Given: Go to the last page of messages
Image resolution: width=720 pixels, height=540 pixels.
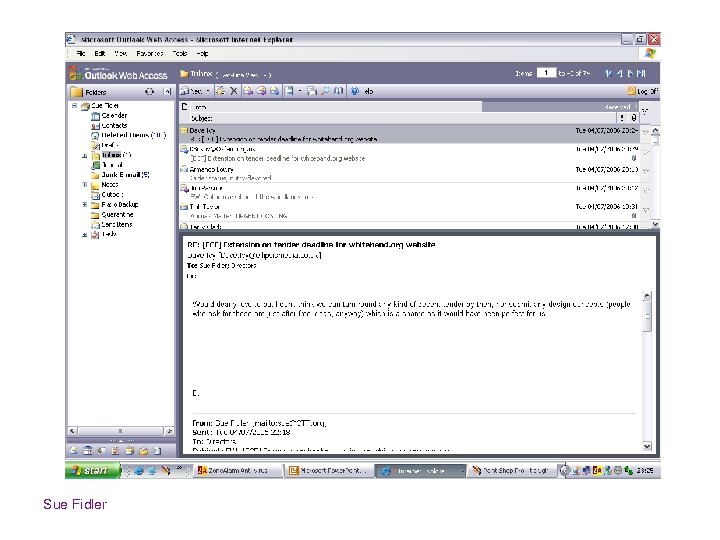Looking at the screenshot, I should (641, 73).
